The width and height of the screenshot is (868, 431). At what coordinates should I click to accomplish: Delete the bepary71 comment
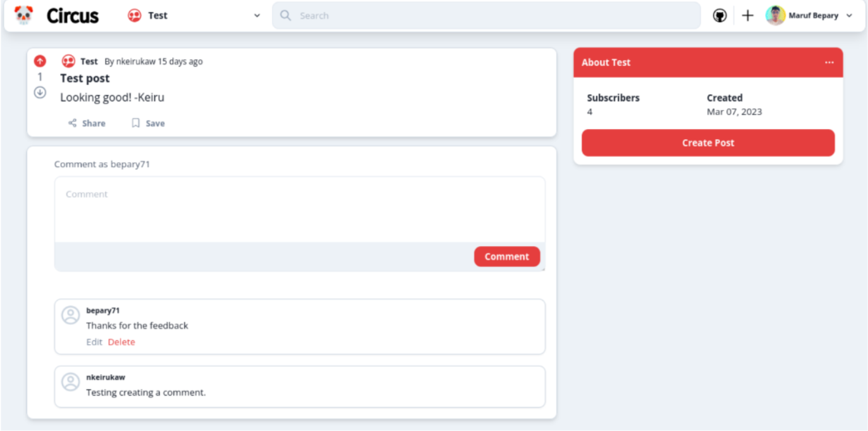[x=121, y=342]
